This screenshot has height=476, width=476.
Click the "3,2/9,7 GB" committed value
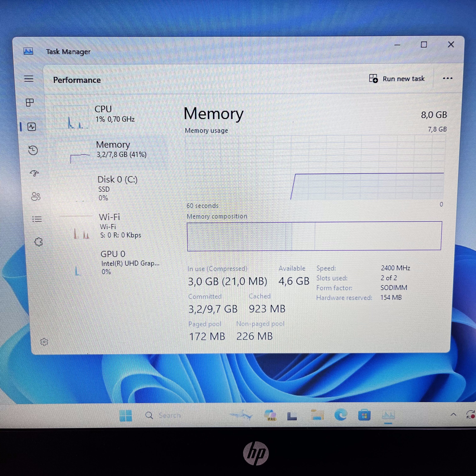[213, 309]
